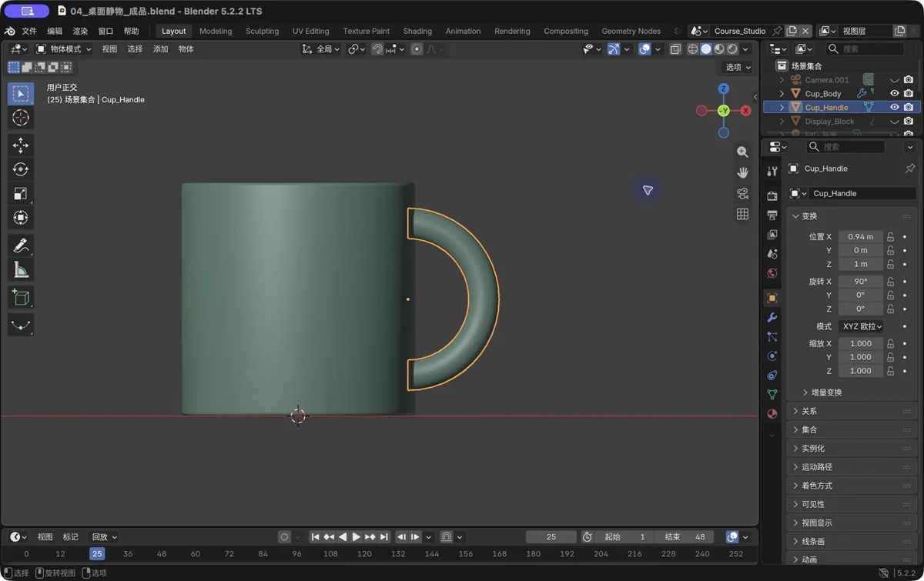Screen dimensions: 924x581
Task: Click the current frame field showing 25
Action: [551, 537]
